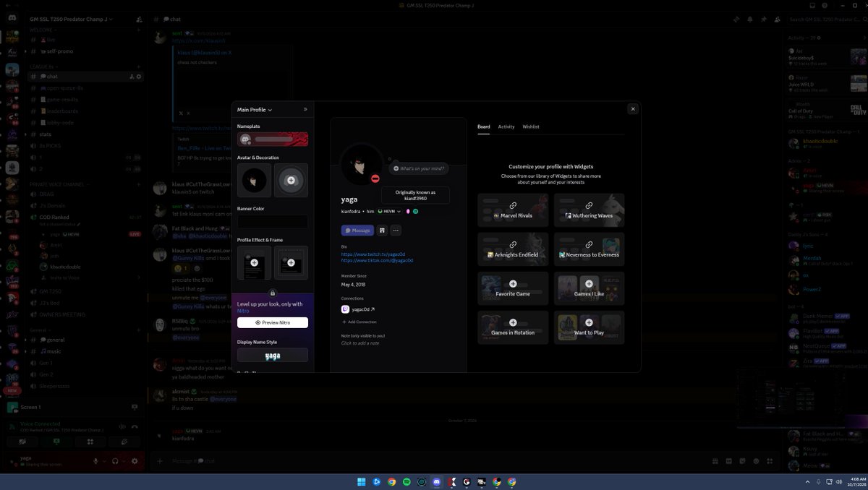The width and height of the screenshot is (868, 490).
Task: Open the attachment plus button in message bar
Action: coord(160,461)
